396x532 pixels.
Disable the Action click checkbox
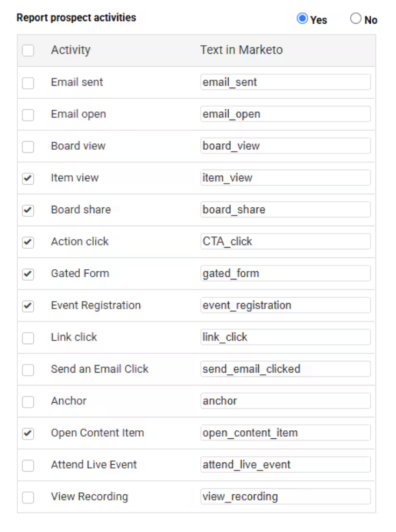28,242
